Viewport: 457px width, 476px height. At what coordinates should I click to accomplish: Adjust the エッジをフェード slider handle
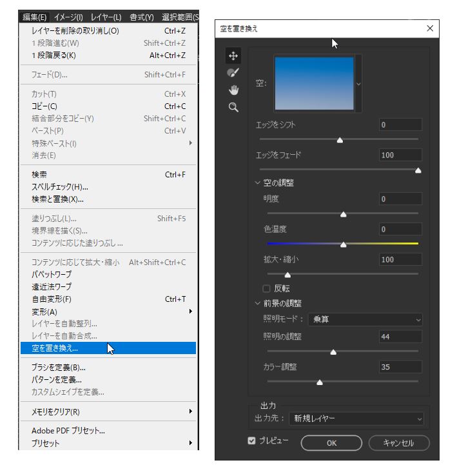click(x=418, y=170)
